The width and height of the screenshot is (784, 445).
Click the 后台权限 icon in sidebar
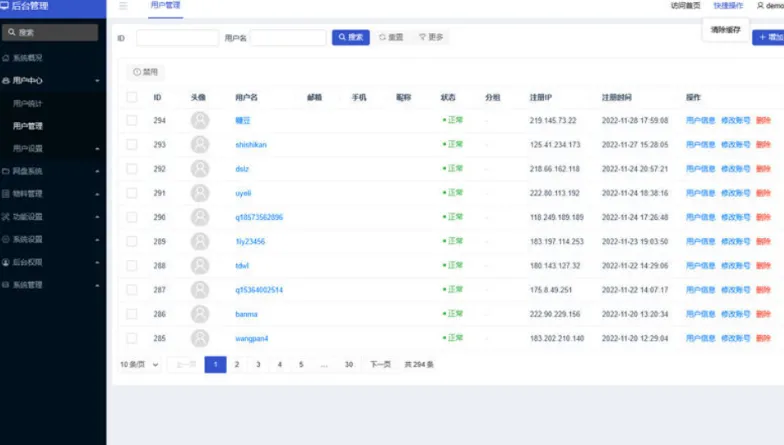[6, 262]
